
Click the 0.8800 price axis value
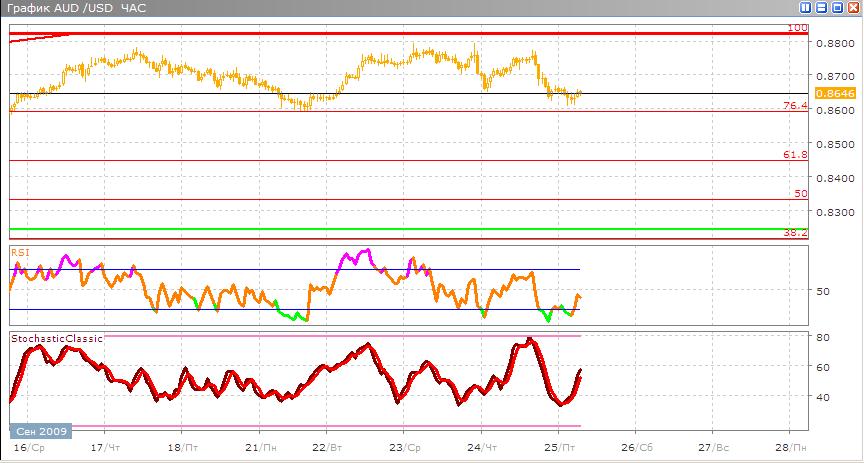coord(834,44)
